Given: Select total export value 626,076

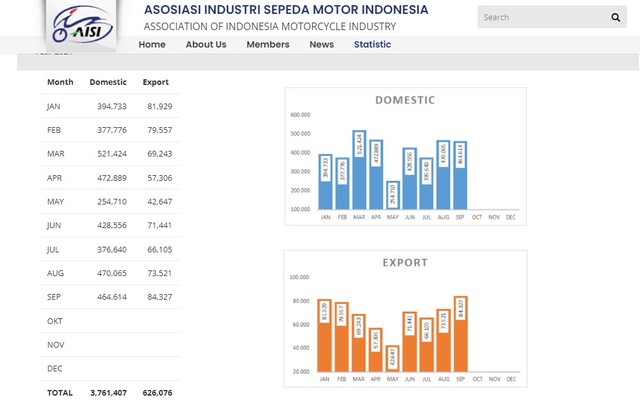Looking at the screenshot, I should pyautogui.click(x=157, y=393).
